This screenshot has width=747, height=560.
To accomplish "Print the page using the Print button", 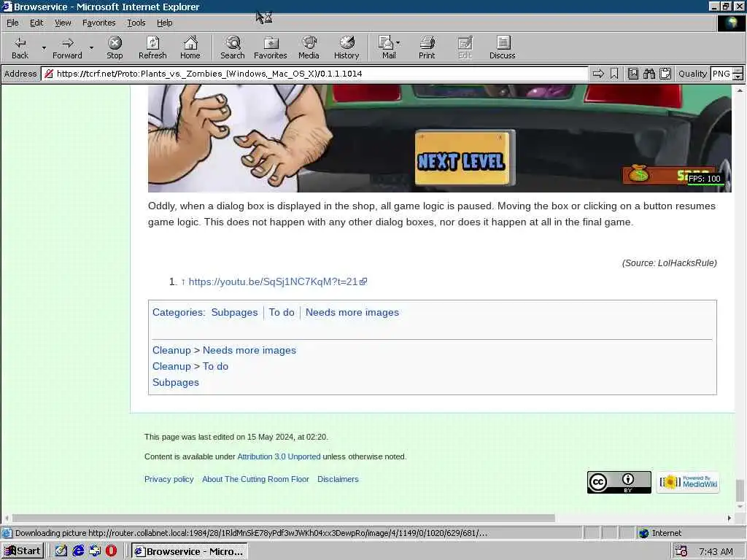I will tap(427, 47).
